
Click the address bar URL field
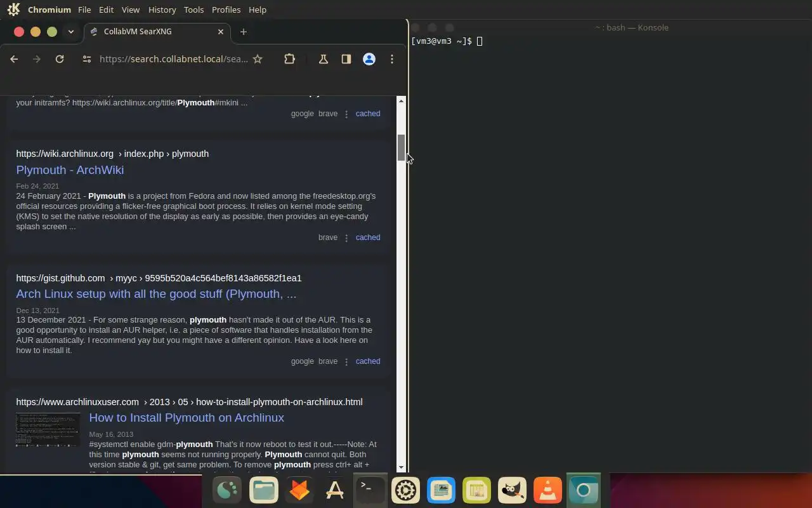[173, 59]
